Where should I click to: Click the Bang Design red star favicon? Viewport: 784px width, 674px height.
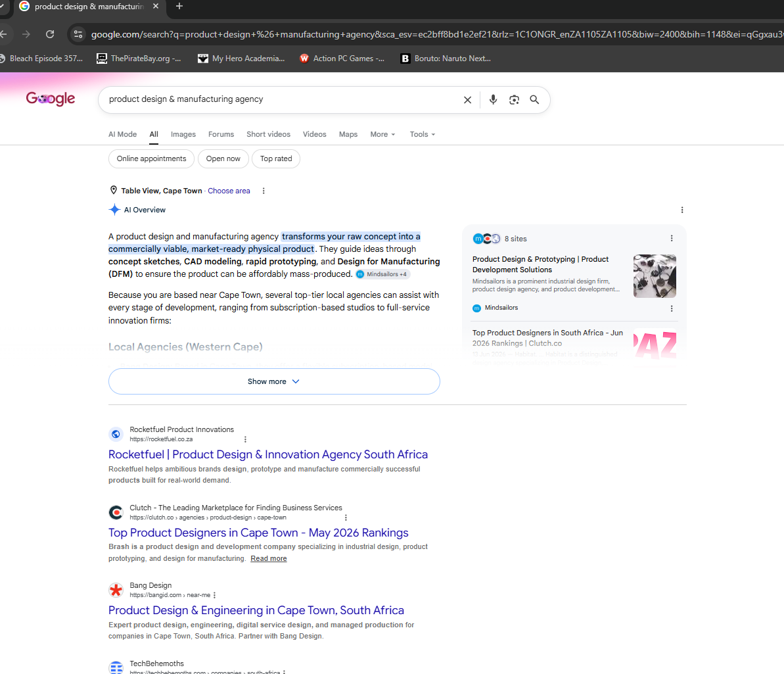pos(116,590)
